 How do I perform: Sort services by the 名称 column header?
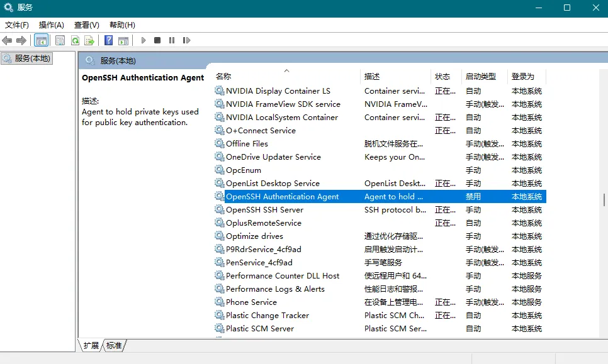coord(223,77)
